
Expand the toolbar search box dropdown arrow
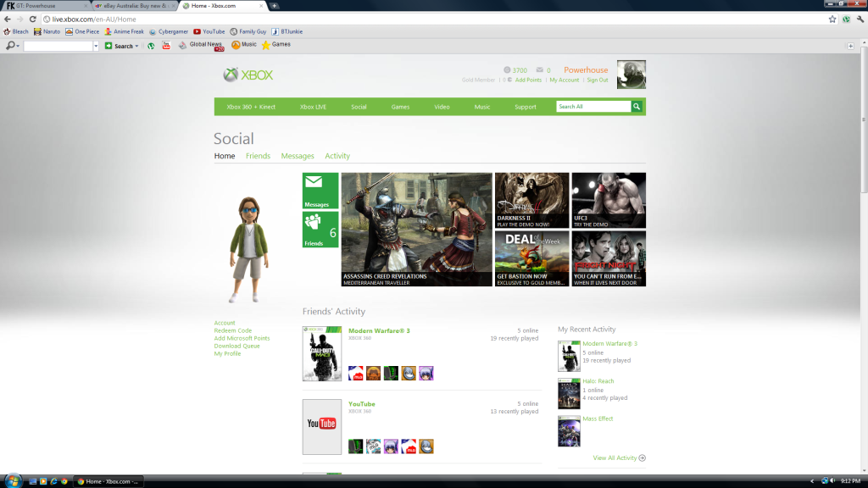coord(95,46)
